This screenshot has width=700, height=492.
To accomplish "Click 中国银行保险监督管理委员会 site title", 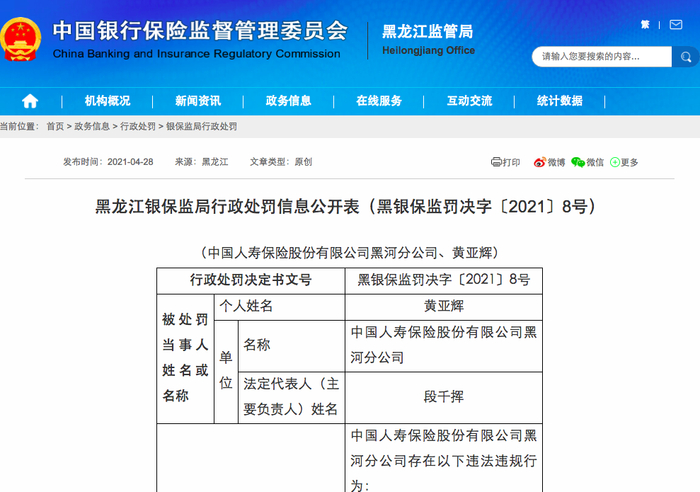I will tap(200, 31).
